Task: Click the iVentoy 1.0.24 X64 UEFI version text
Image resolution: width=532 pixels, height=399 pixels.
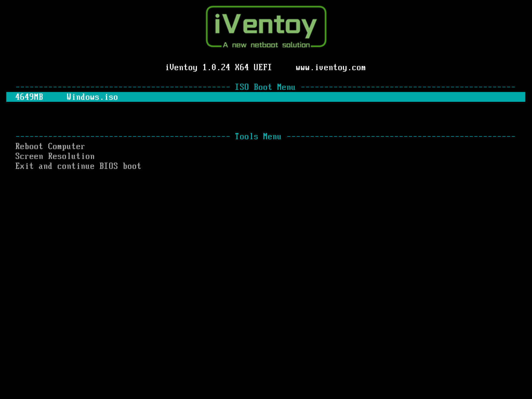Action: coord(219,68)
